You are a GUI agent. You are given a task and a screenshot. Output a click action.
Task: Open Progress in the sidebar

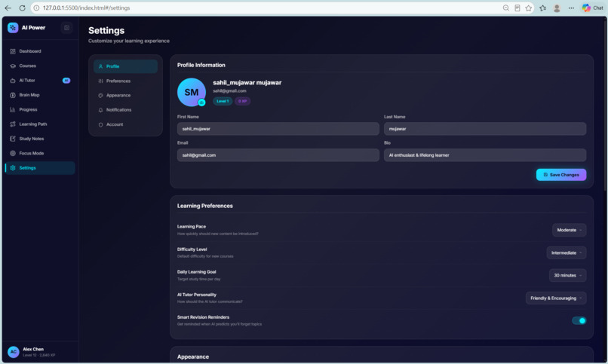[40, 109]
